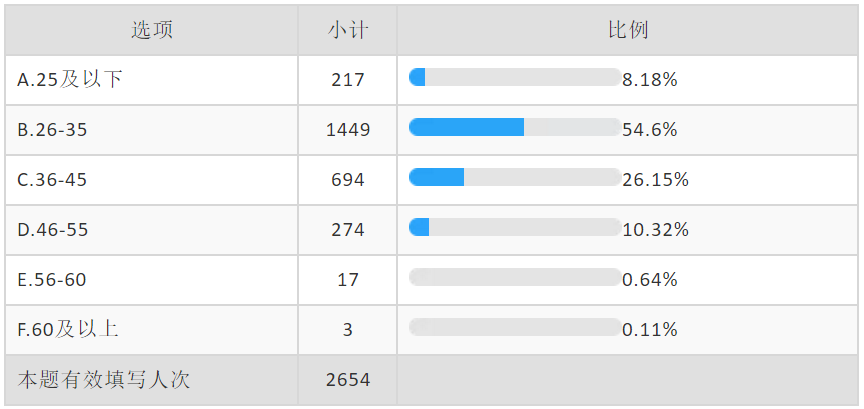Click the 54.6% progress bar

pos(515,127)
